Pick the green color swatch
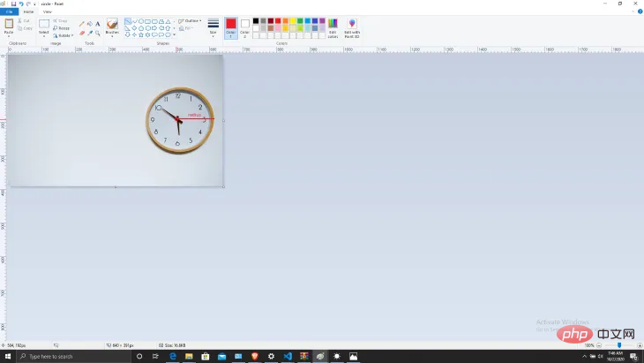 coord(300,21)
